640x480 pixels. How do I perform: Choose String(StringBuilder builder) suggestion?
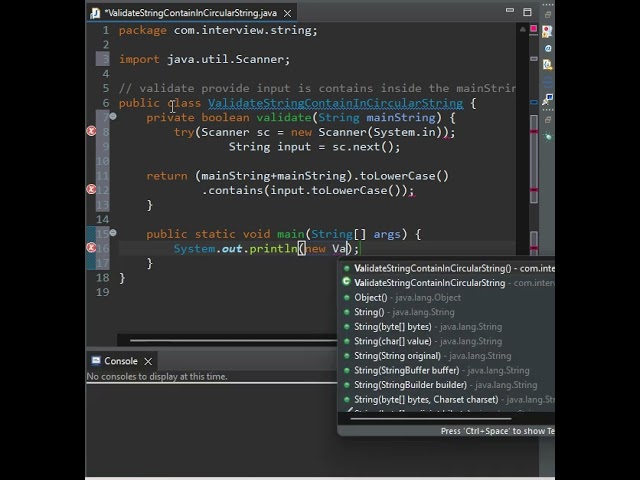pyautogui.click(x=448, y=385)
